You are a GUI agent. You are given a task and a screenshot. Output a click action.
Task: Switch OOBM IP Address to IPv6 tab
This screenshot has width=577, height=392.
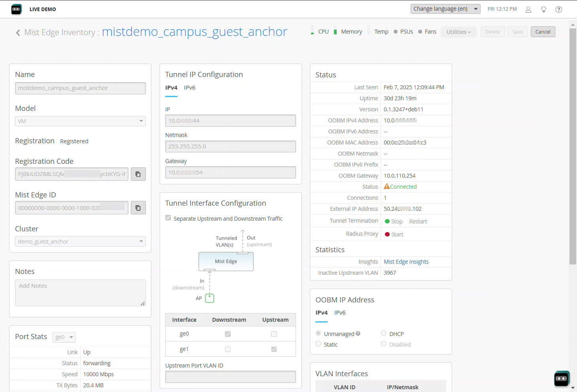[x=340, y=313]
